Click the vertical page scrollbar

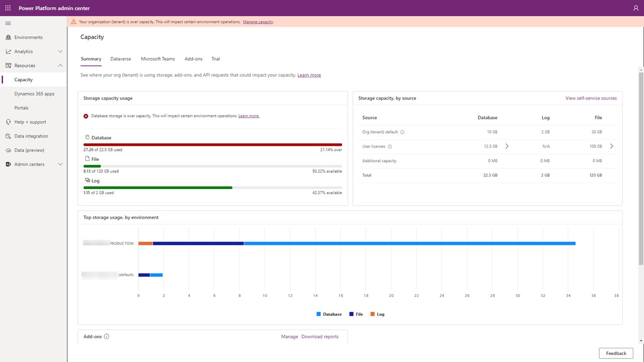pyautogui.click(x=641, y=168)
